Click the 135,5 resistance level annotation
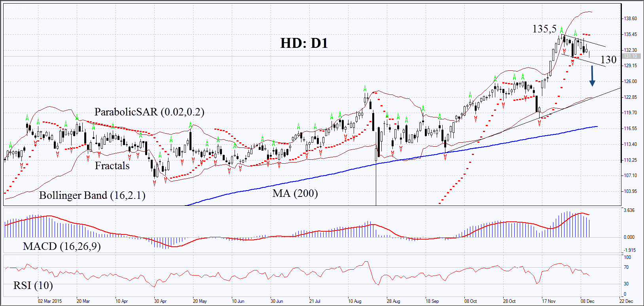Viewport: 644px width, 306px height. pos(544,29)
